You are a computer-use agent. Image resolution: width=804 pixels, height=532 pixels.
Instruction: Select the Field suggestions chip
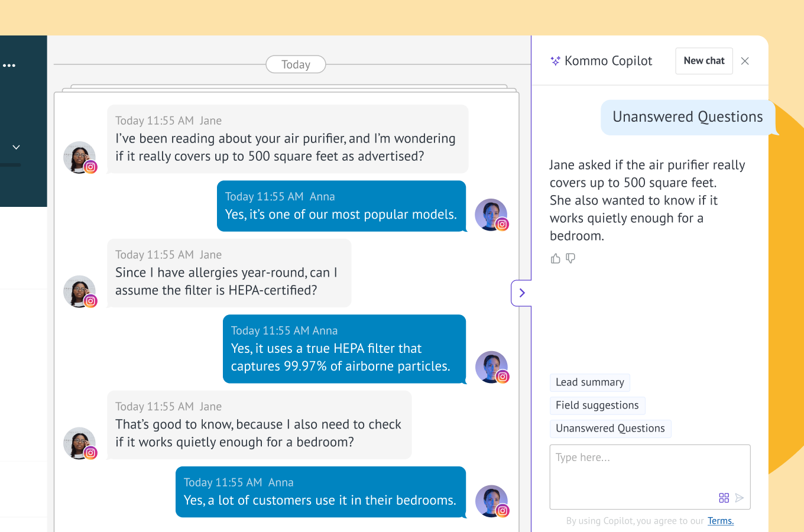(x=597, y=406)
